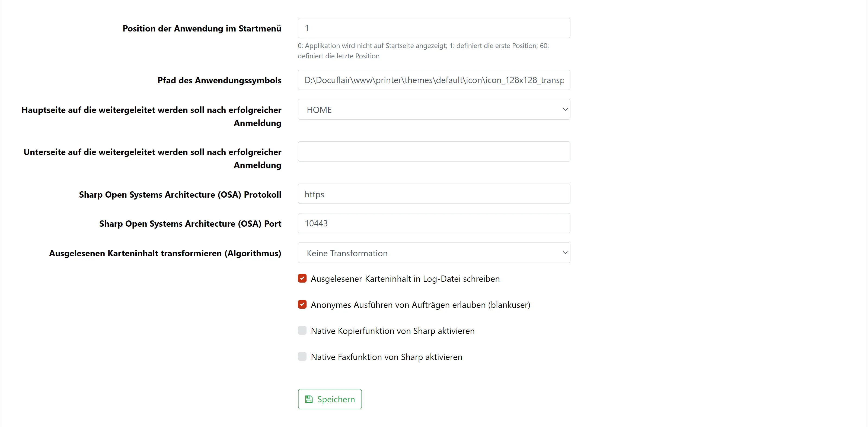Screen dimensions: 868x427
Task: Click the empty Unterseite input field
Action: click(433, 152)
